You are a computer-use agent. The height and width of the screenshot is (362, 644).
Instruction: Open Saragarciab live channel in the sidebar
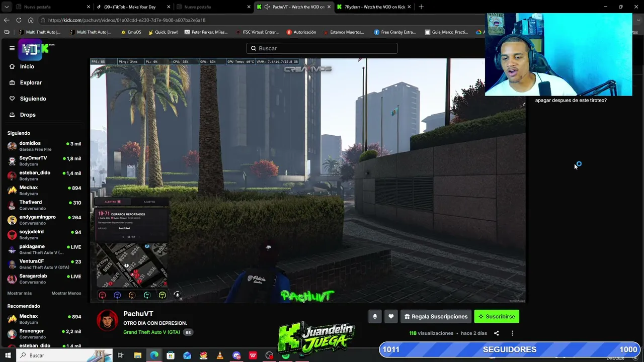[44, 279]
